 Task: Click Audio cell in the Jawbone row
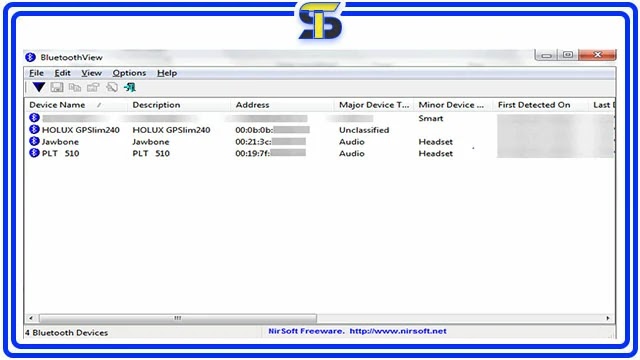[352, 142]
